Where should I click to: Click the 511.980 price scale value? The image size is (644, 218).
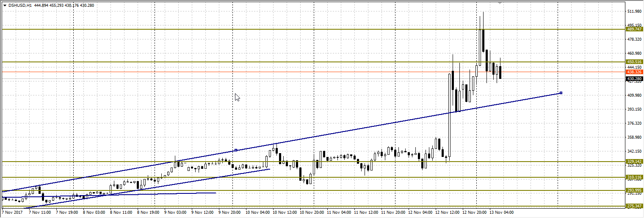(x=633, y=11)
